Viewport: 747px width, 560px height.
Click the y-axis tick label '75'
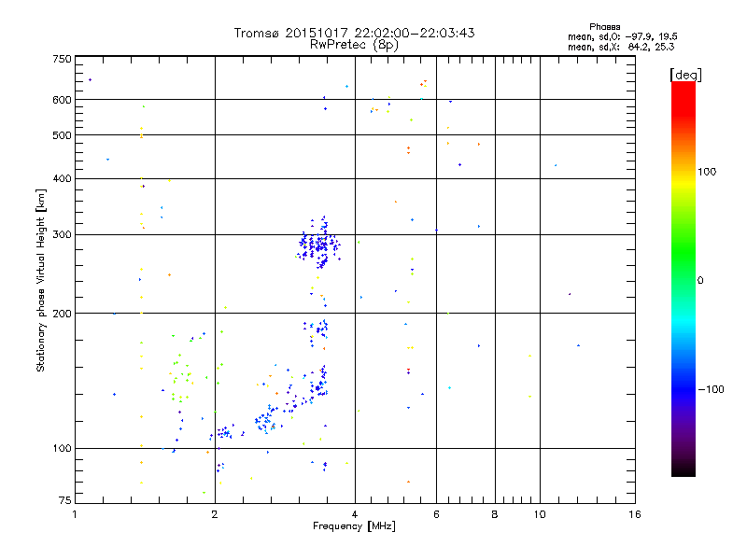[65, 500]
